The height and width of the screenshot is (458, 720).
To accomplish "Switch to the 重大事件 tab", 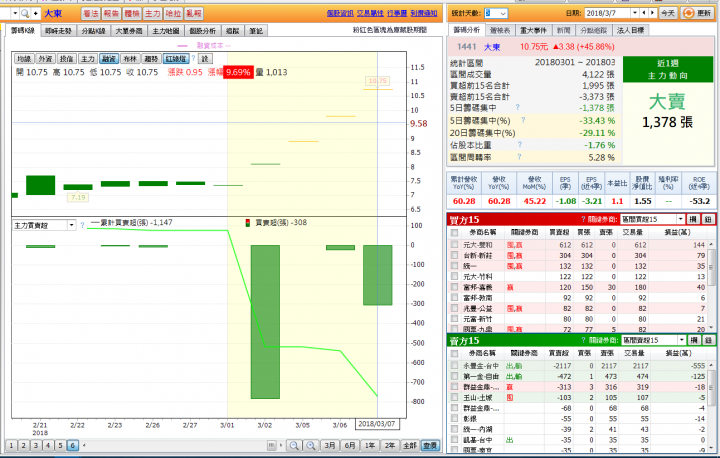I will click(x=533, y=30).
